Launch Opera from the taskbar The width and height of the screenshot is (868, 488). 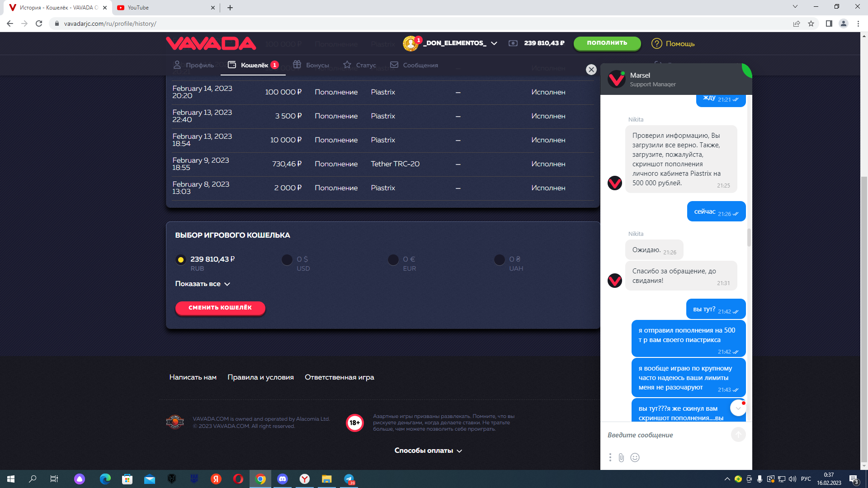[238, 479]
